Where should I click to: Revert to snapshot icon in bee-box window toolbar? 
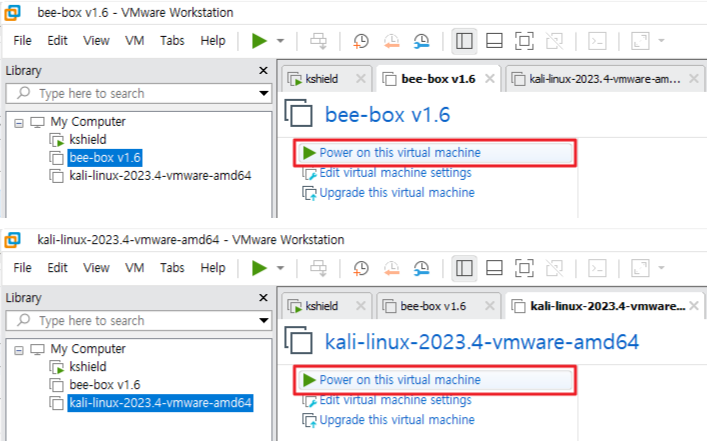391,41
